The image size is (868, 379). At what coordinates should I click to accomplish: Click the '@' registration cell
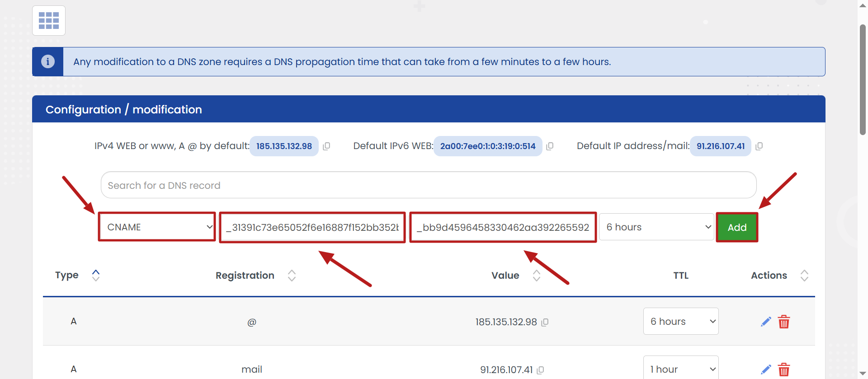click(x=252, y=322)
